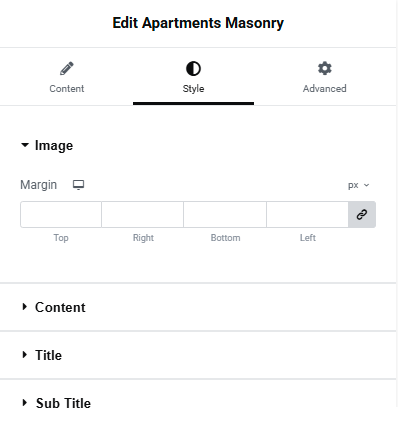
Task: Collapse the Image section using its arrow
Action: coord(25,145)
